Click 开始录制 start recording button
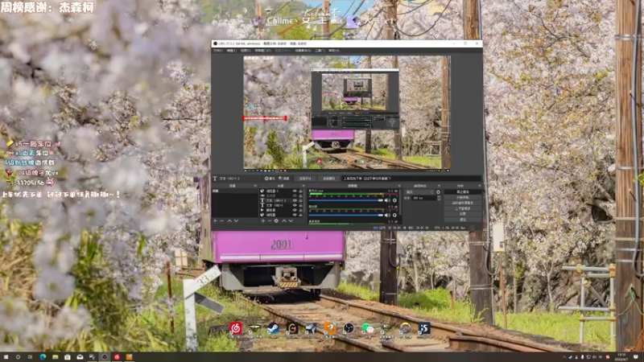Viewport: 644px width, 362px height. point(462,197)
